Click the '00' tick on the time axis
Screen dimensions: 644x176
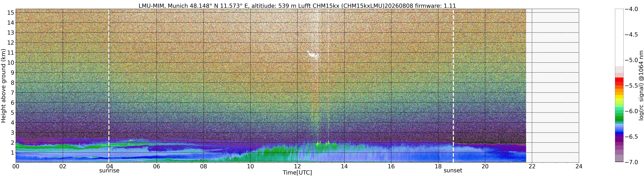coord(16,166)
